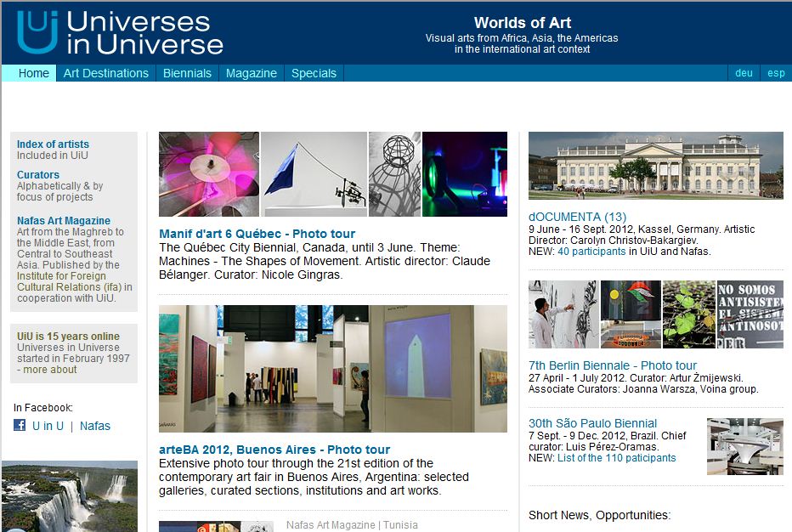
Task: Click the Worlds of Art heading
Action: (523, 23)
